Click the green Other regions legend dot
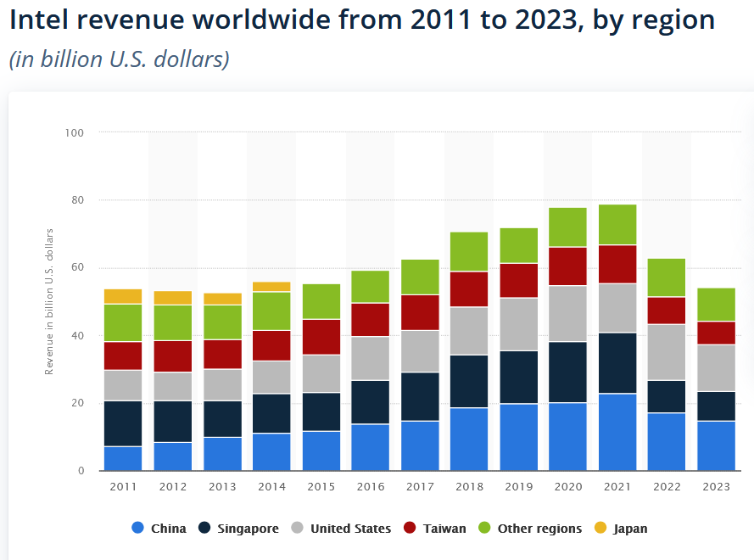This screenshot has width=754, height=560. 485,528
